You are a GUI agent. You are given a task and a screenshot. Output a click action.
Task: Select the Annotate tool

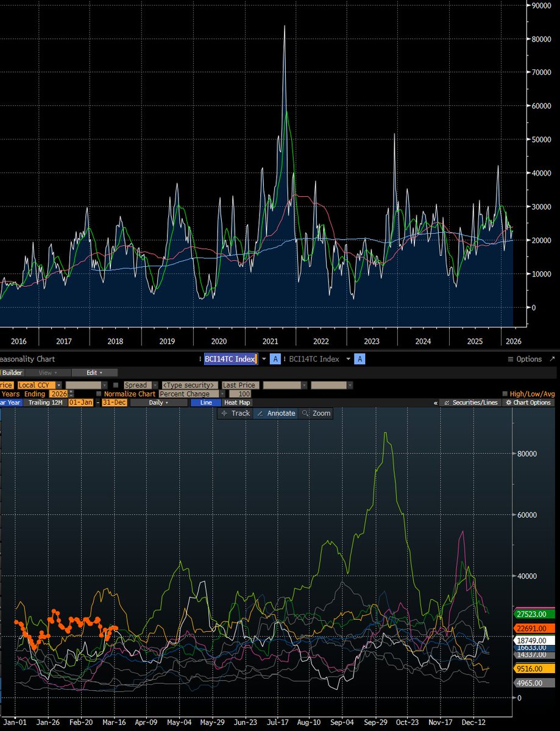(x=276, y=413)
